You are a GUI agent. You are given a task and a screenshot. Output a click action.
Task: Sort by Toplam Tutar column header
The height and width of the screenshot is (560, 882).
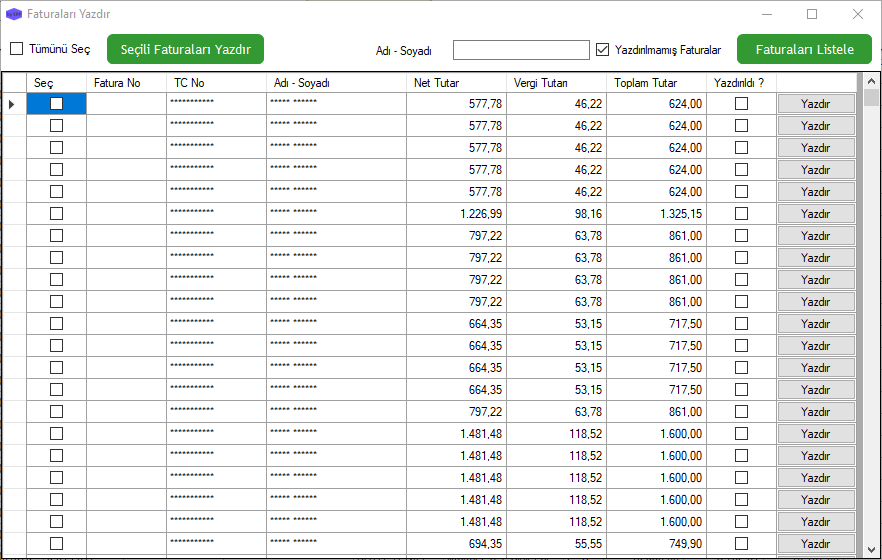(656, 83)
